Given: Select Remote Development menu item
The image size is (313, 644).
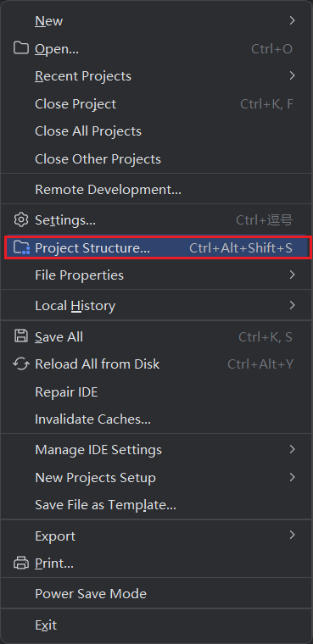Looking at the screenshot, I should [156, 189].
